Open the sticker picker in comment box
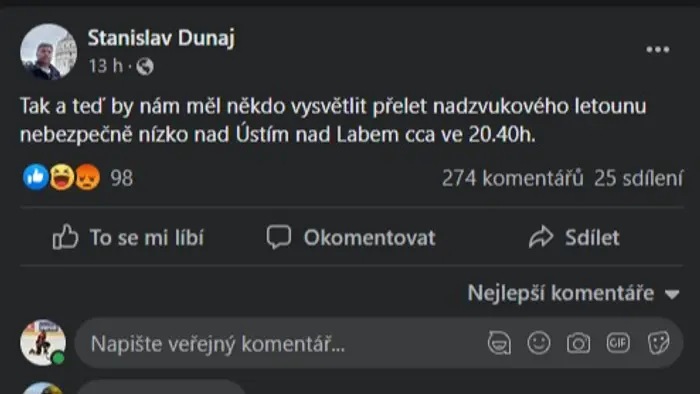Viewport: 700px width, 394px height. [x=658, y=343]
